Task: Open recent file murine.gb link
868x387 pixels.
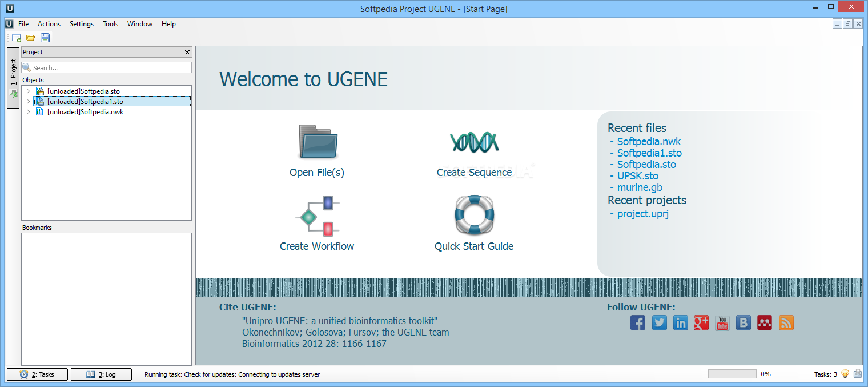Action: tap(640, 187)
